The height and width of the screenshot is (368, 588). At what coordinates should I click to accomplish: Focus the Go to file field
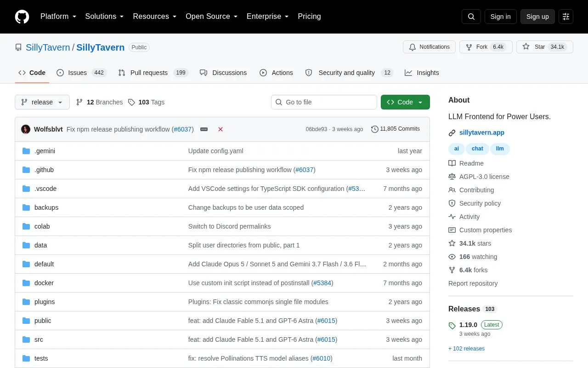324,102
